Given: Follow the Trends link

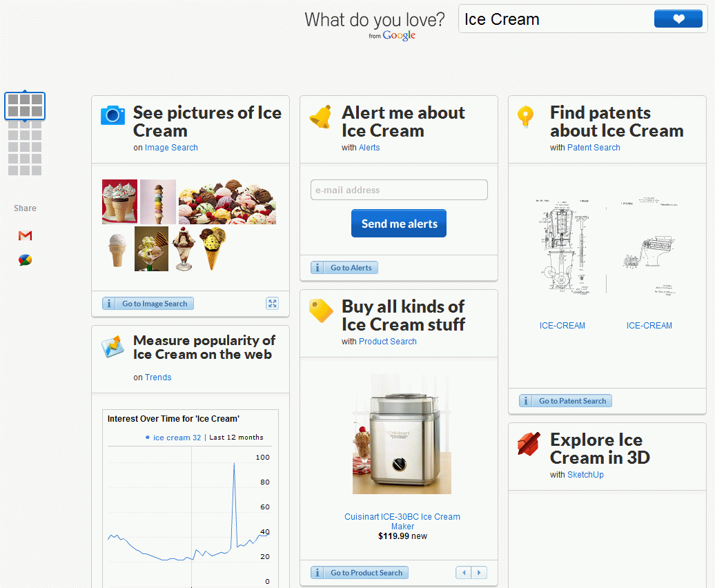Looking at the screenshot, I should tap(158, 378).
